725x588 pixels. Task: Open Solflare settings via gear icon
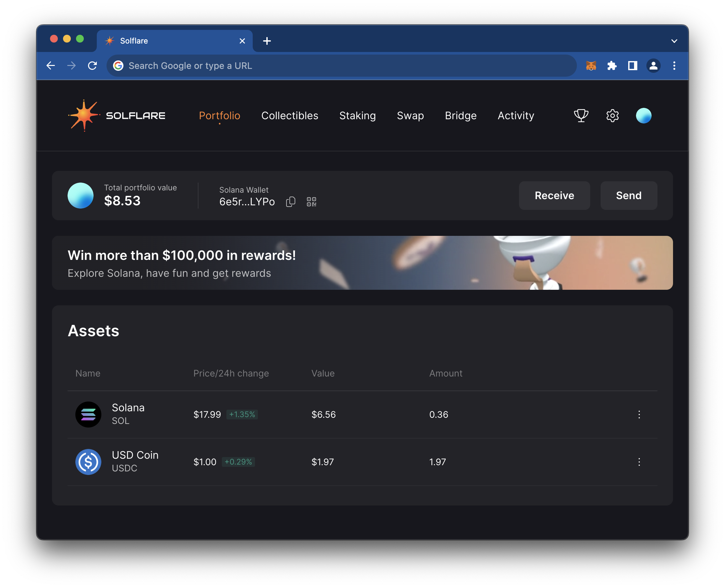coord(612,116)
